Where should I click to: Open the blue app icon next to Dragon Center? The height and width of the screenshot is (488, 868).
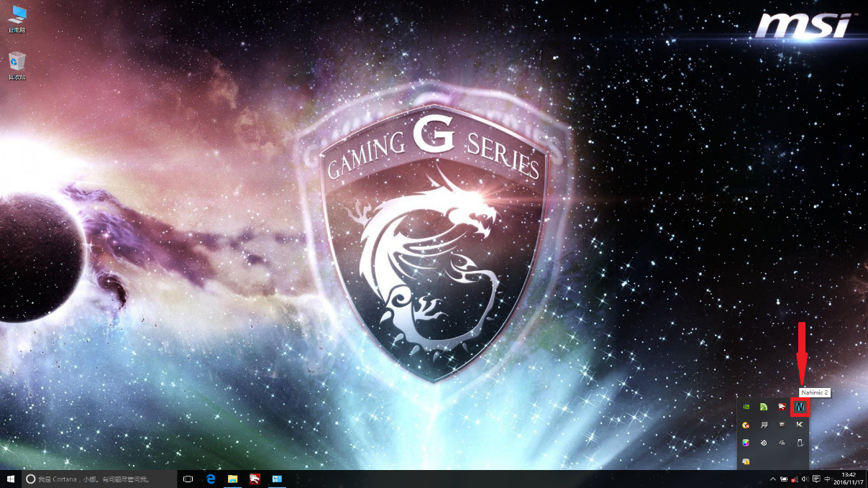coord(277,479)
